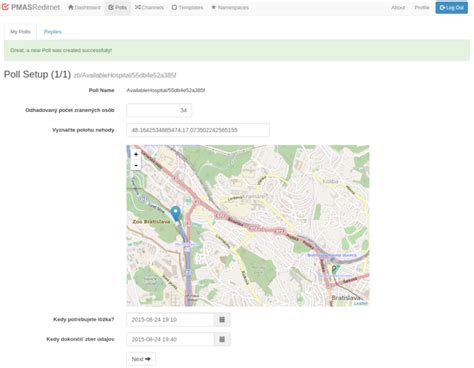Click the poll created success message
Image resolution: width=474 pixels, height=368 pixels.
(x=237, y=50)
